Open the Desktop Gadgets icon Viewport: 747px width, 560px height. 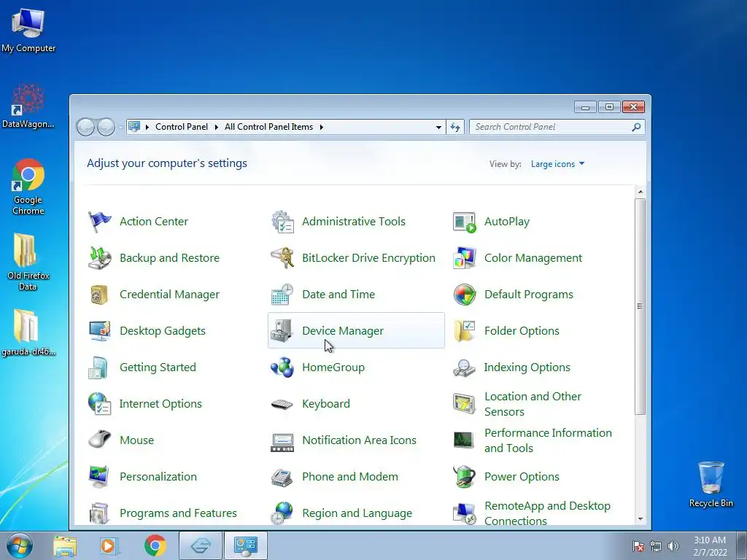(99, 331)
